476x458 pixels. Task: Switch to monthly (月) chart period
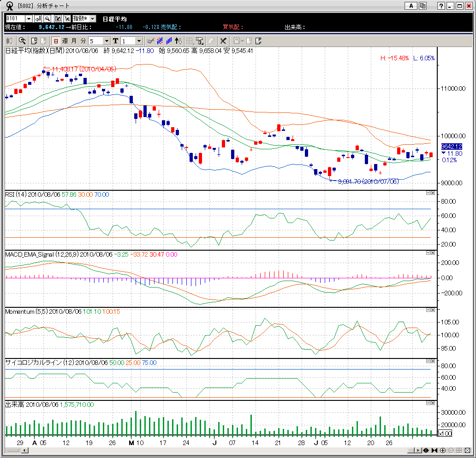pyautogui.click(x=74, y=41)
